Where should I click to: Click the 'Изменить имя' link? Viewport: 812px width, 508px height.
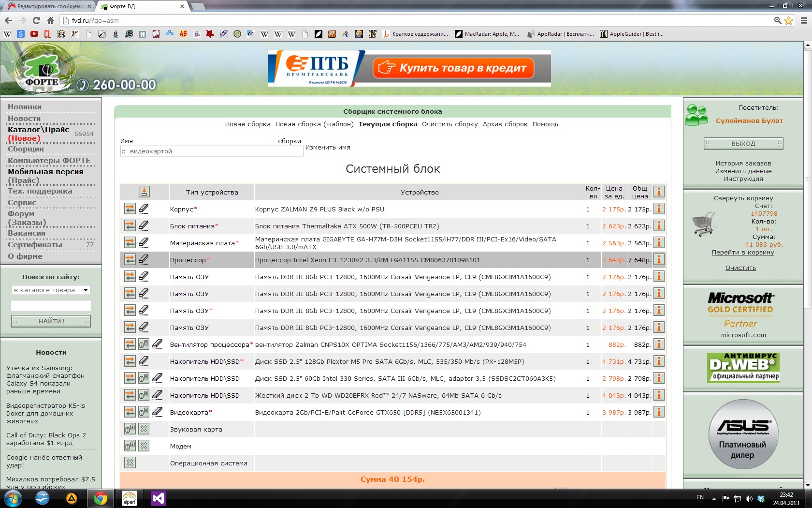coord(328,147)
